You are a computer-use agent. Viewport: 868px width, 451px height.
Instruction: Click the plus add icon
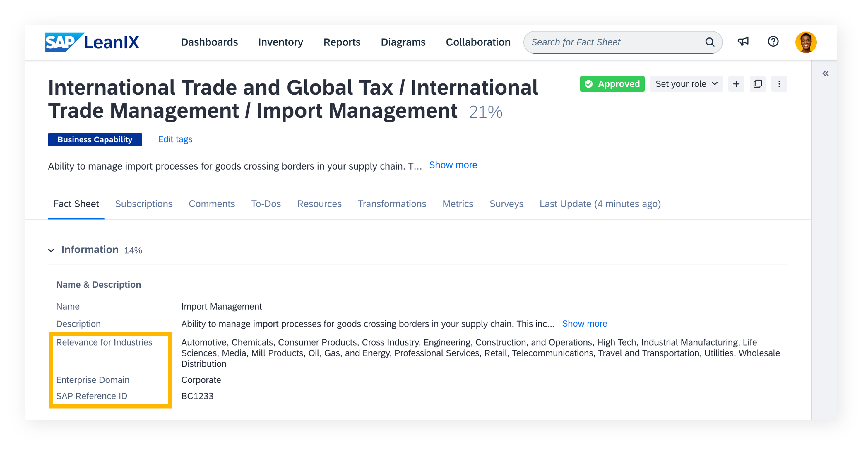coord(736,84)
